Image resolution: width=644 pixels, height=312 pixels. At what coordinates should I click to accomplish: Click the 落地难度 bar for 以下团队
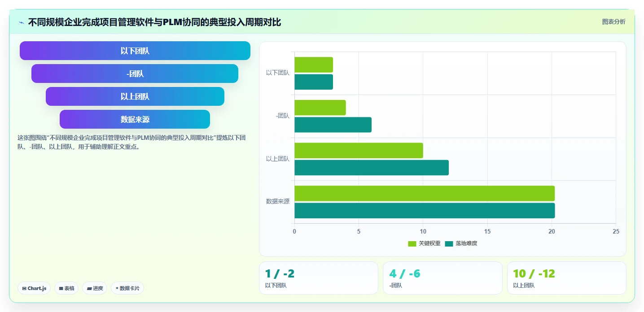click(314, 82)
